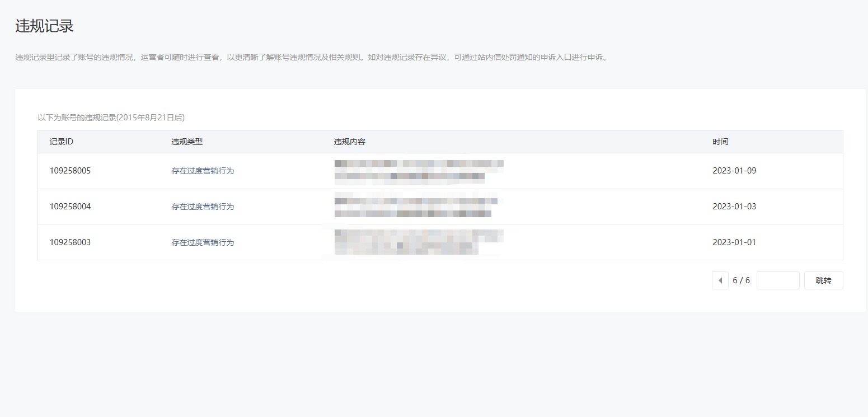Click violation type of record 109258005

[203, 171]
